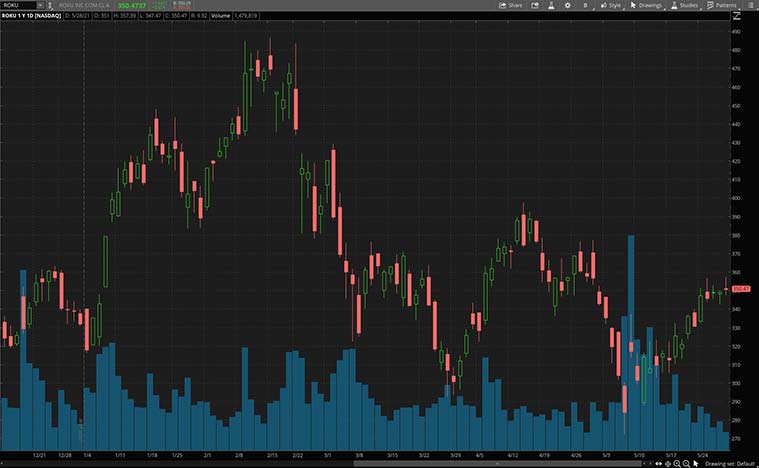Click the red 350.47 price label on axis
The width and height of the screenshot is (759, 468).
click(x=741, y=289)
